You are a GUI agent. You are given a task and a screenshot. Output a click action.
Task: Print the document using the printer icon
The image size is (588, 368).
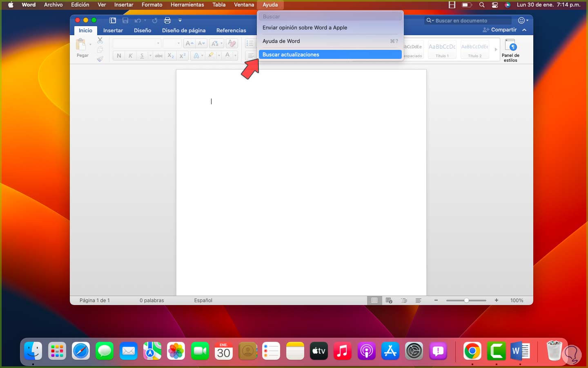pyautogui.click(x=167, y=20)
